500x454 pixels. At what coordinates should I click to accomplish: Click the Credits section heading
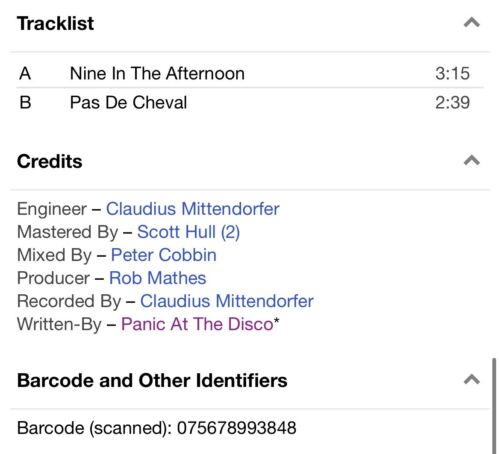tap(50, 161)
